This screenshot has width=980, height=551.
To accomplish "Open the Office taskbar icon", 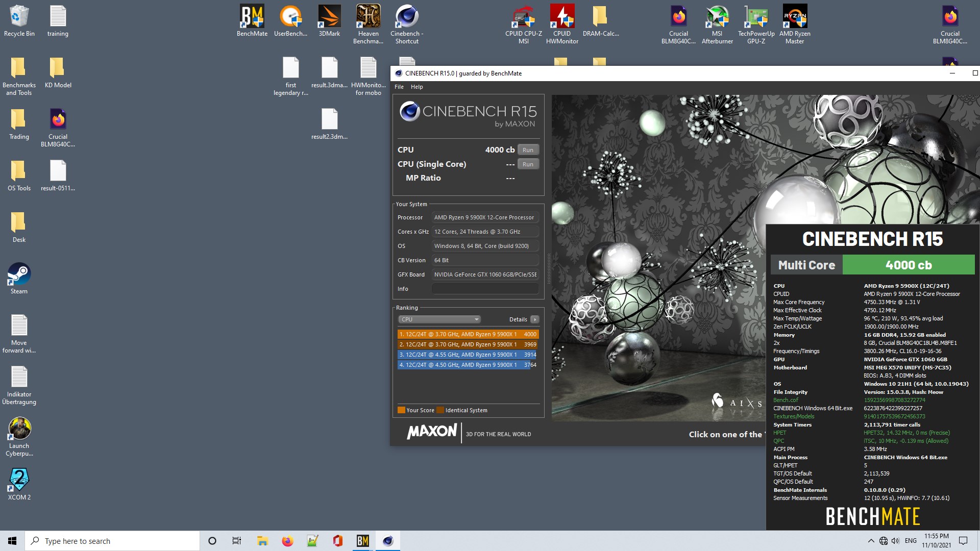I will click(x=337, y=541).
